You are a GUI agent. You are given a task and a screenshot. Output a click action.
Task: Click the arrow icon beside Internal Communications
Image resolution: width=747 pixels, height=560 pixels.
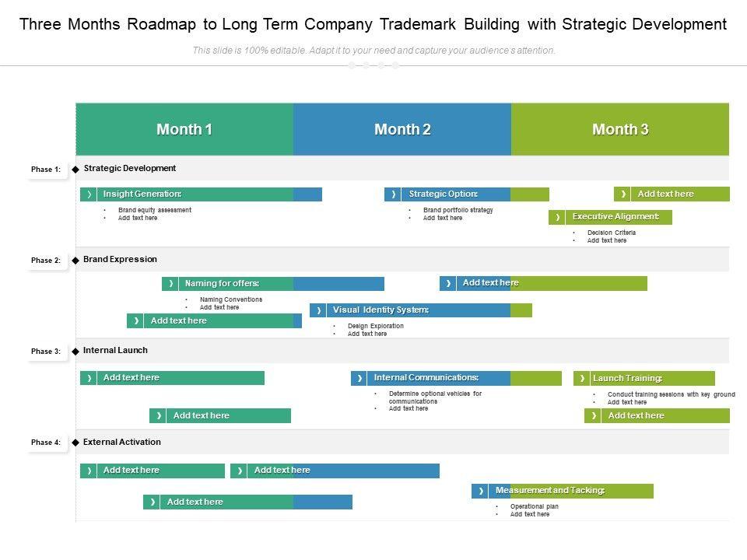(359, 378)
